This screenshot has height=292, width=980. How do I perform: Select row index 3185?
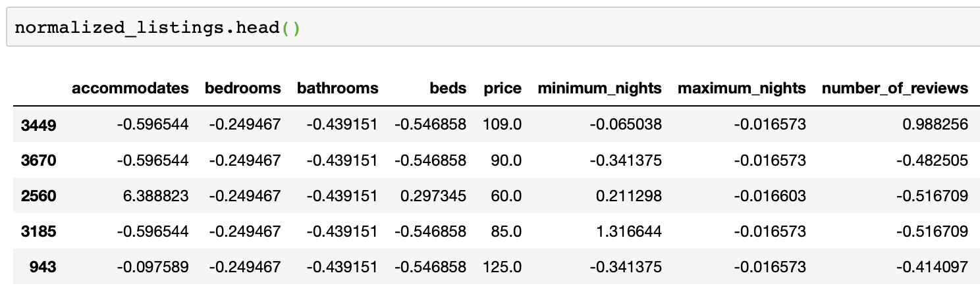[38, 231]
